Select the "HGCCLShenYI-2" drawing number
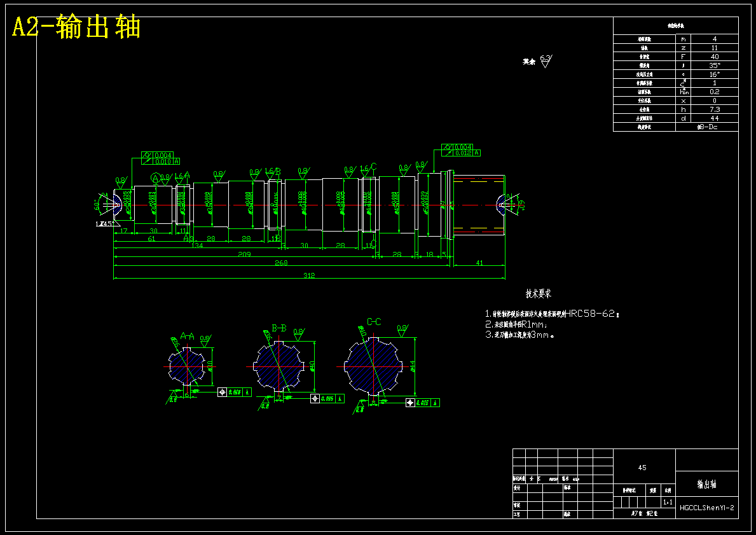Image resolution: width=756 pixels, height=535 pixels. tap(707, 508)
